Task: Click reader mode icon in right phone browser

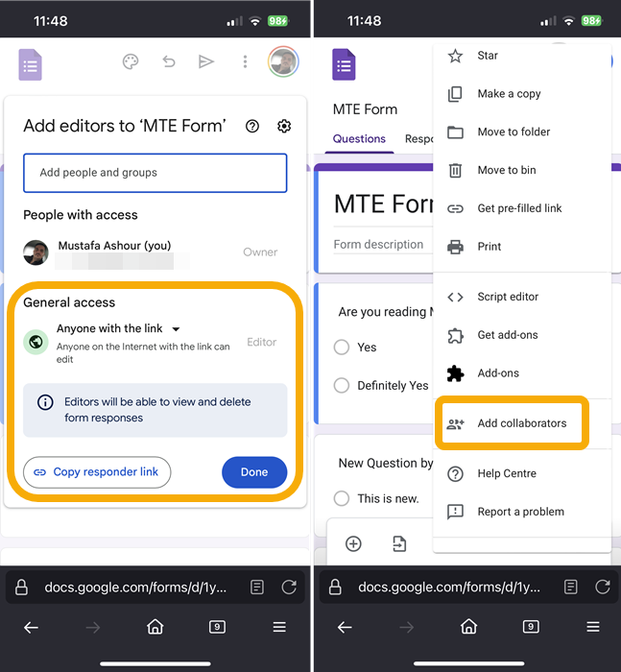Action: click(x=570, y=588)
